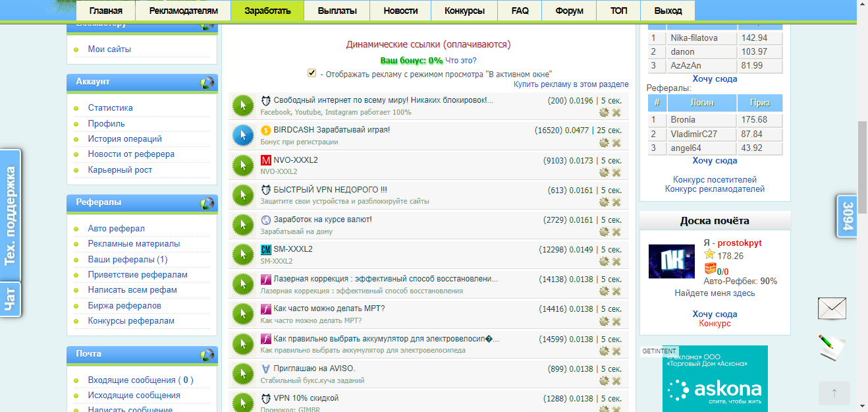Click the green badge beside Заработок на курсе валют
Screen dimensions: 868x412
tap(243, 225)
